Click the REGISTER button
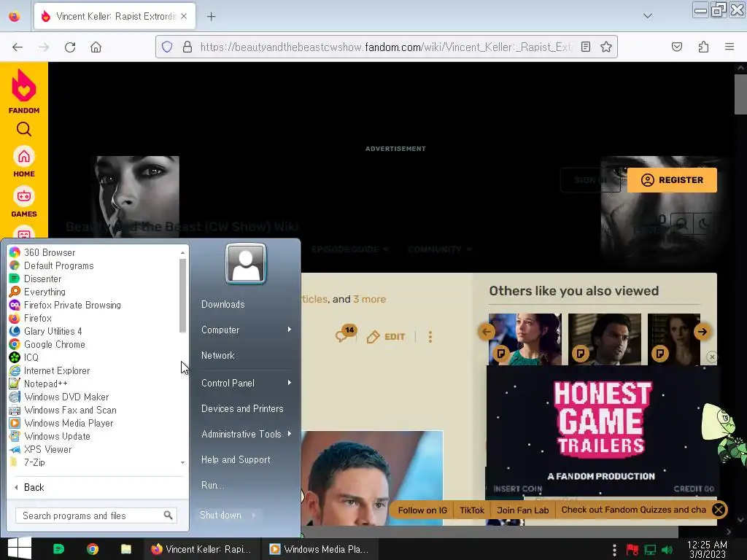The image size is (747, 560). pos(672,180)
